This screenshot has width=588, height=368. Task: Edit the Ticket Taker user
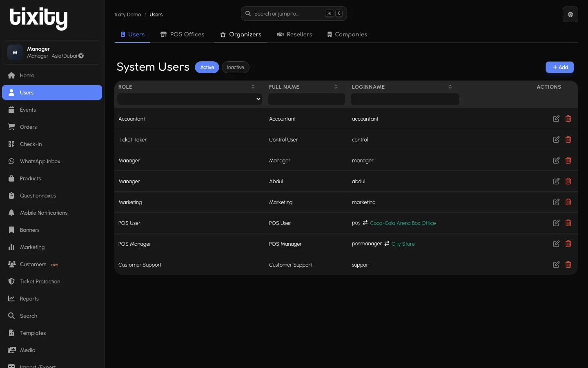[x=556, y=139]
